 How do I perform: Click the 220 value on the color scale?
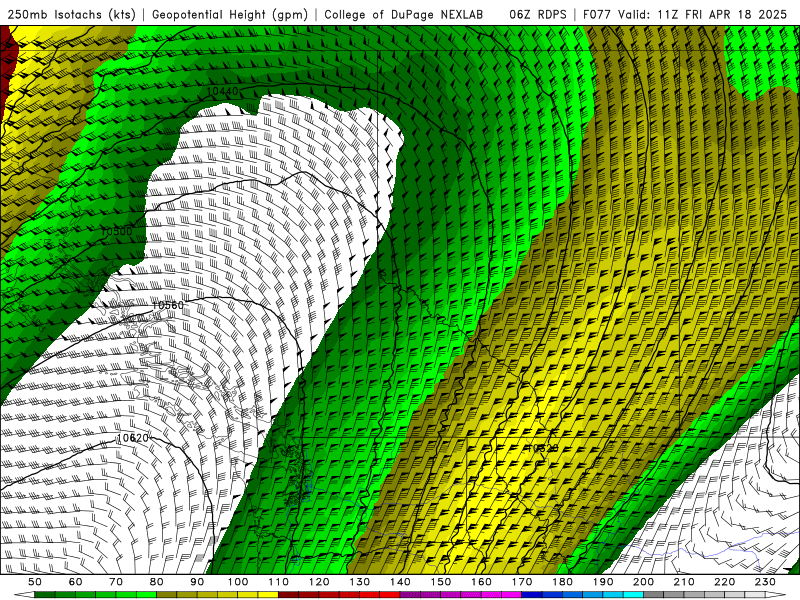(724, 582)
